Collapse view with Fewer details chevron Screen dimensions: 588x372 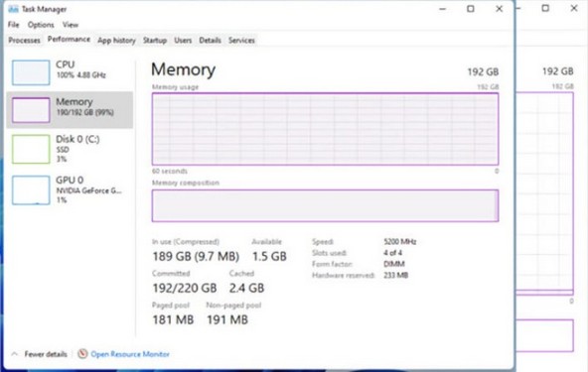(14, 353)
